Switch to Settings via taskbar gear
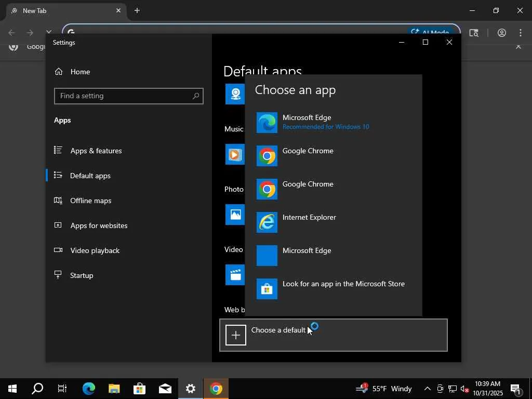Viewport: 532px width, 399px height. 190,389
